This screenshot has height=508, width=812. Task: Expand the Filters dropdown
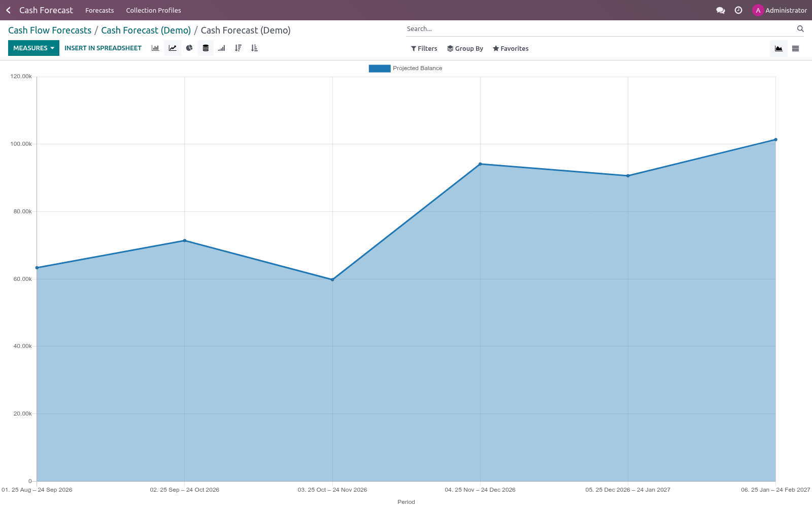point(424,49)
